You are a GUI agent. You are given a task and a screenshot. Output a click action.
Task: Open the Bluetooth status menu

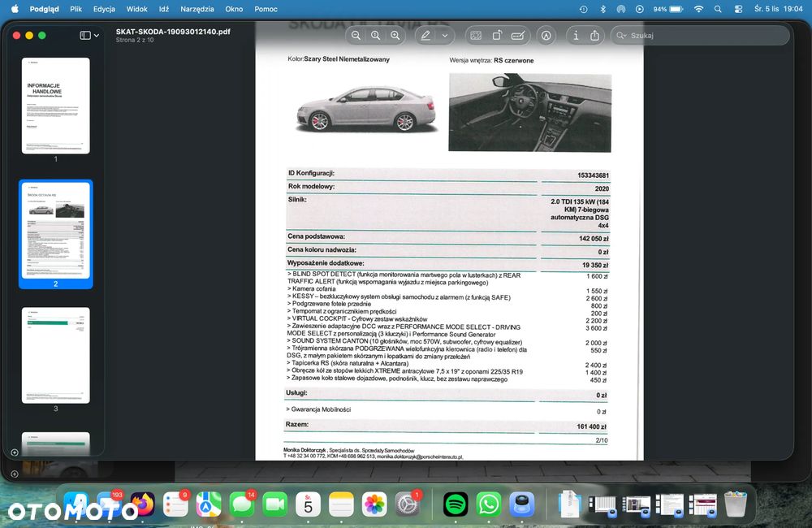point(603,9)
